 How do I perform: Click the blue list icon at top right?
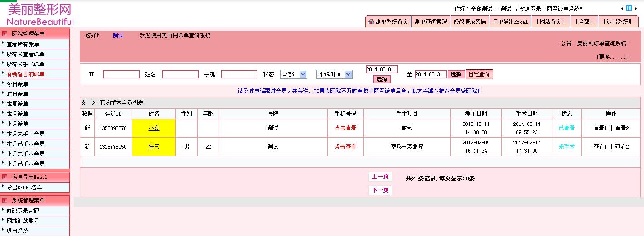(x=629, y=8)
